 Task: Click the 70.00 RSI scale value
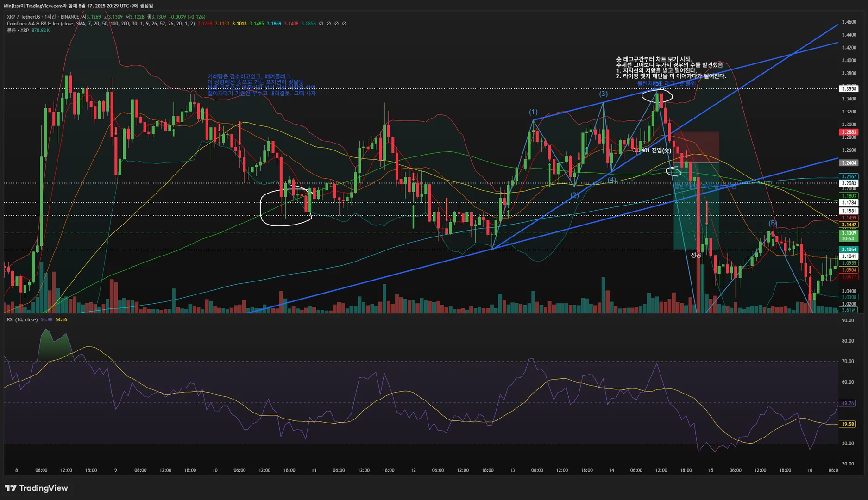click(848, 362)
